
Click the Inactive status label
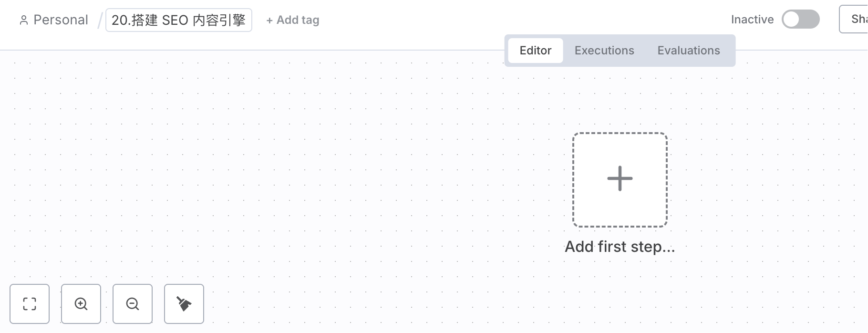(752, 20)
